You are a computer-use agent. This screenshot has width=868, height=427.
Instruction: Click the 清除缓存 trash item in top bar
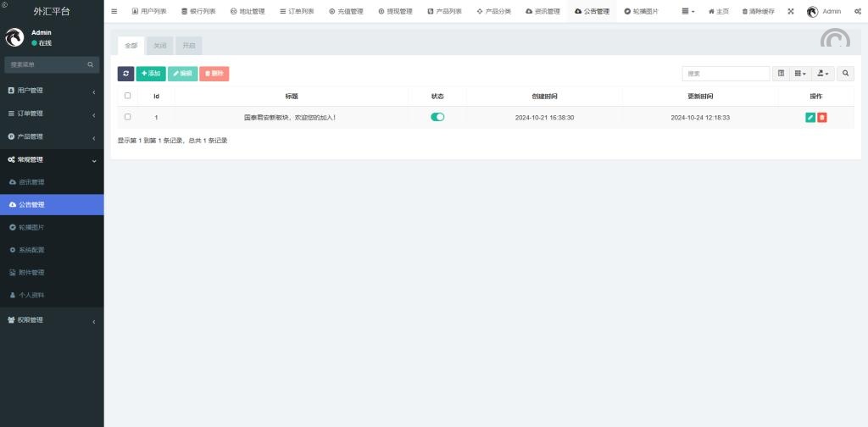[x=758, y=11]
